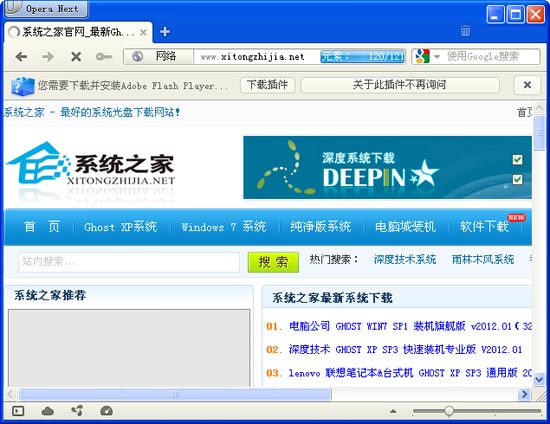Open 软件下载 navigation item
Viewport: 550px width, 424px height.
484,227
